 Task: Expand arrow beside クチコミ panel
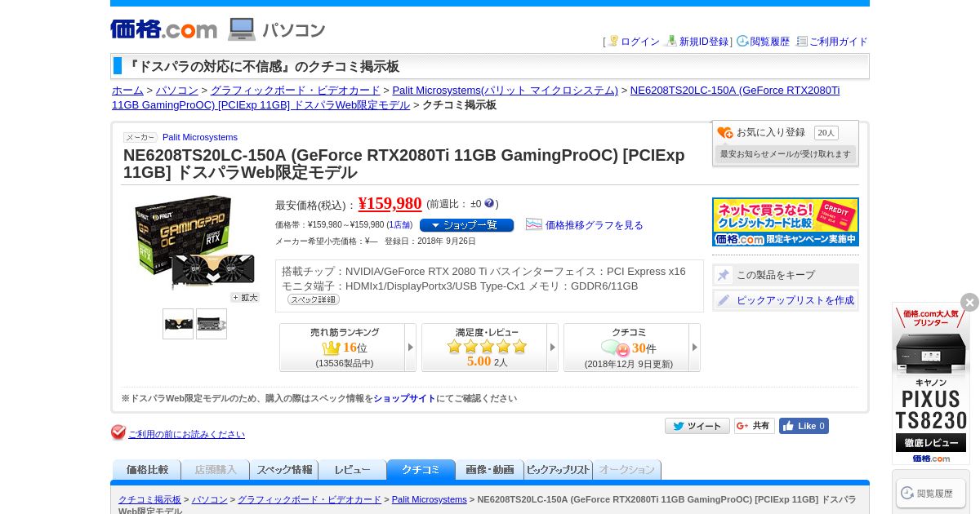pos(695,348)
